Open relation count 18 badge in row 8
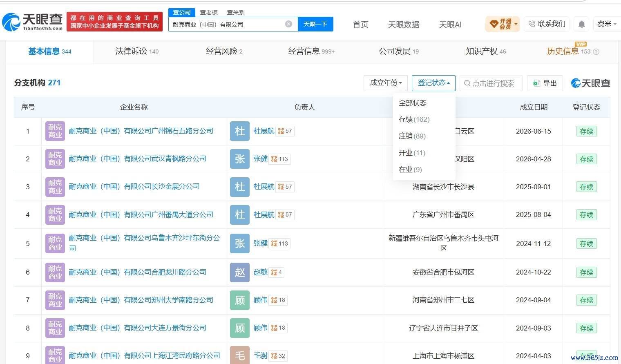621x364 pixels. click(278, 328)
